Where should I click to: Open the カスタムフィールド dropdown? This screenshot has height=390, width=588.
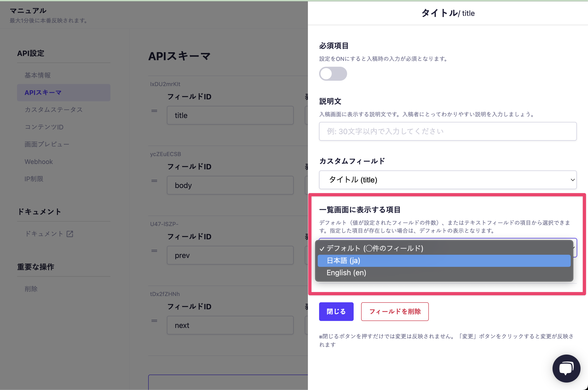pos(447,180)
